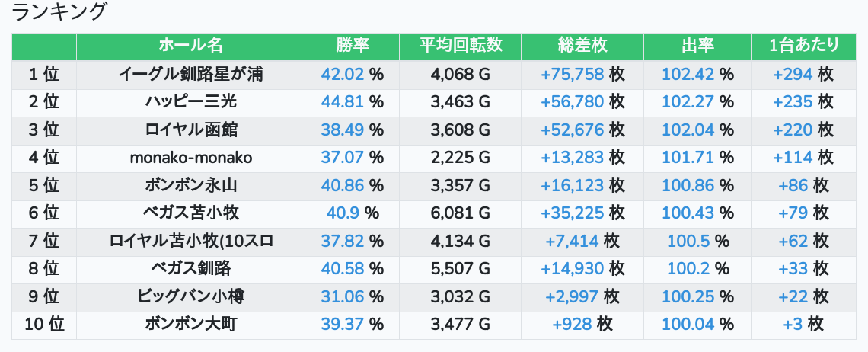The height and width of the screenshot is (352, 868).
Task: Select the 101.71 payout rate value
Action: click(x=688, y=158)
